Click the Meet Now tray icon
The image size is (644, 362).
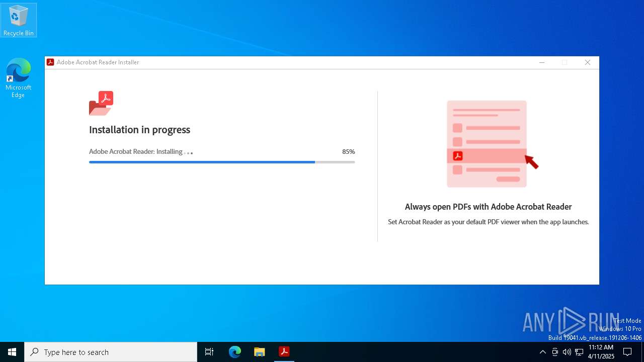[555, 352]
